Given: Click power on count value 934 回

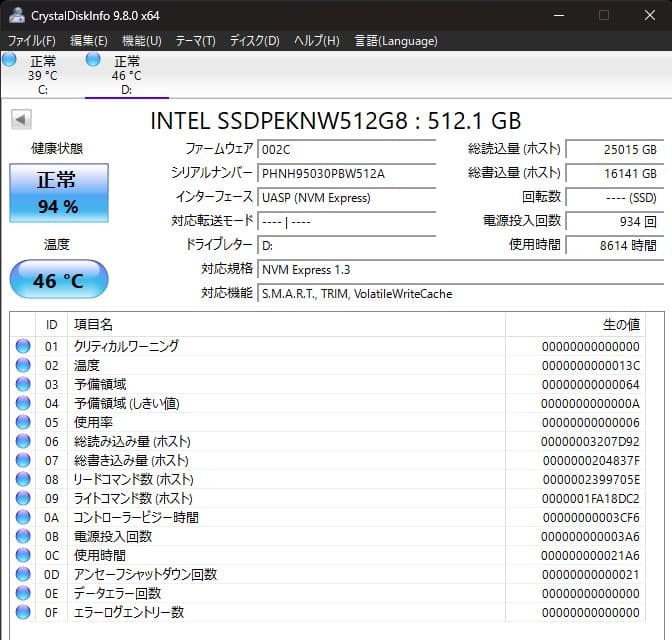Looking at the screenshot, I should pos(615,222).
